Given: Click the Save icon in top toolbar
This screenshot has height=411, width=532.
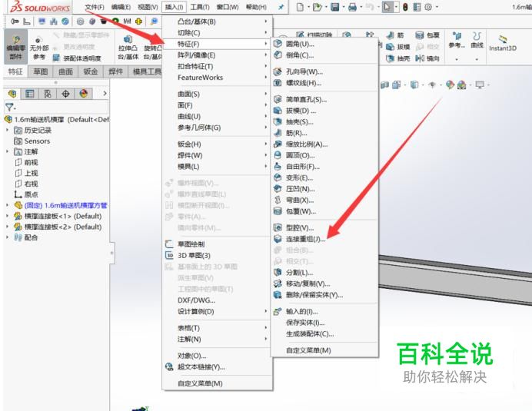Looking at the screenshot, I should point(334,7).
